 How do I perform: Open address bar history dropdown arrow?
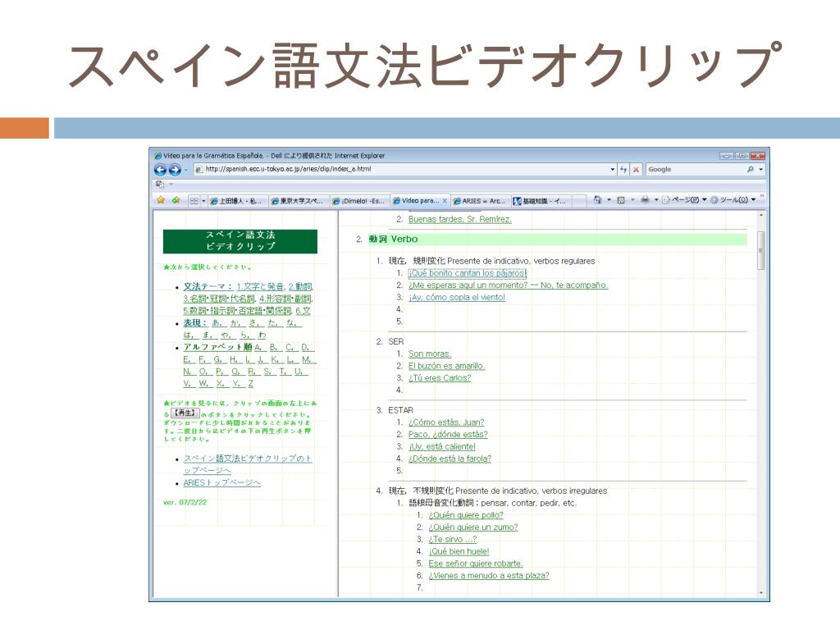tap(612, 169)
